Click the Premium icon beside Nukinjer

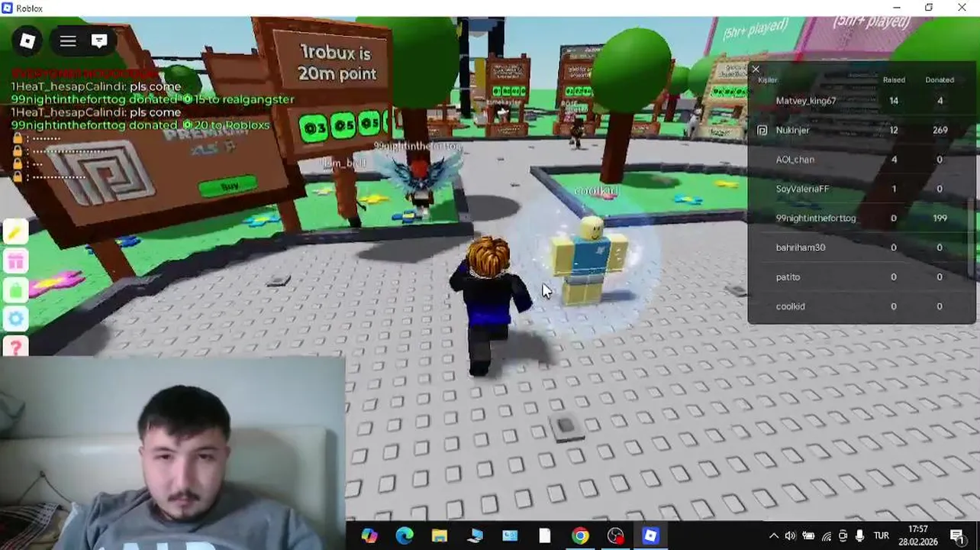(x=762, y=131)
